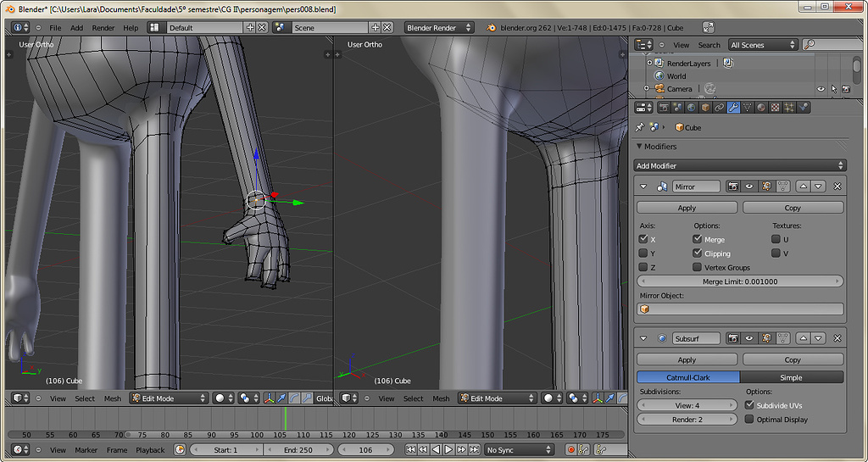Screen dimensions: 868x462
Task: Click the timeline range clock icon beside Start
Action: [180, 450]
